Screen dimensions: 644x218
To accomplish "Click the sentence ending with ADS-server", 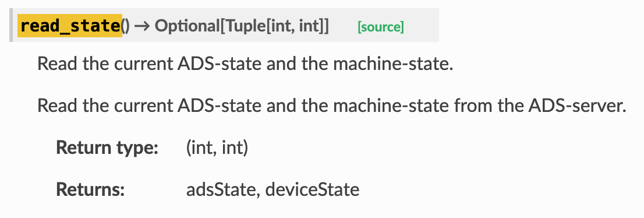I will pyautogui.click(x=332, y=106).
